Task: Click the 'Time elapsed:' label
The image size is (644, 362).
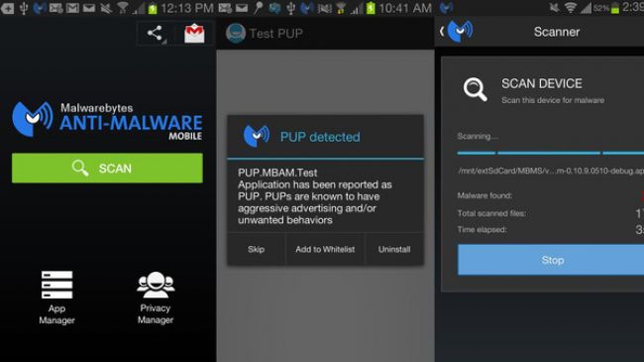Action: click(482, 229)
